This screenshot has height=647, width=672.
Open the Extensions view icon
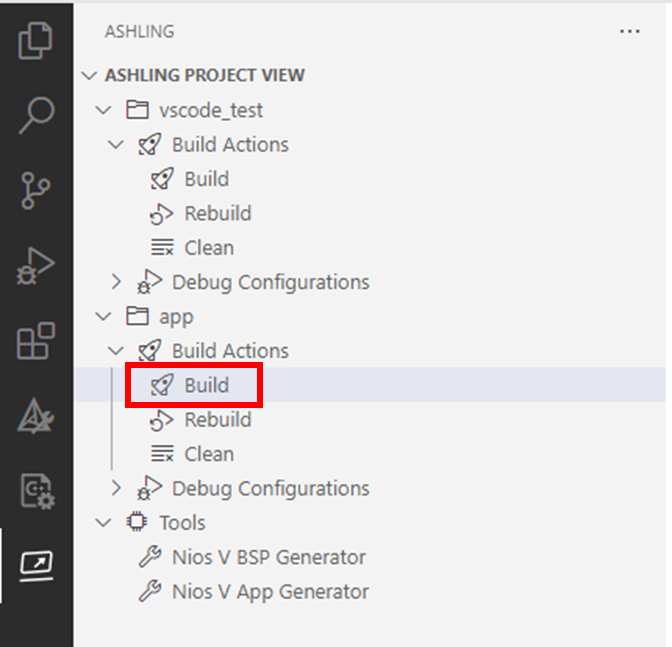click(36, 342)
